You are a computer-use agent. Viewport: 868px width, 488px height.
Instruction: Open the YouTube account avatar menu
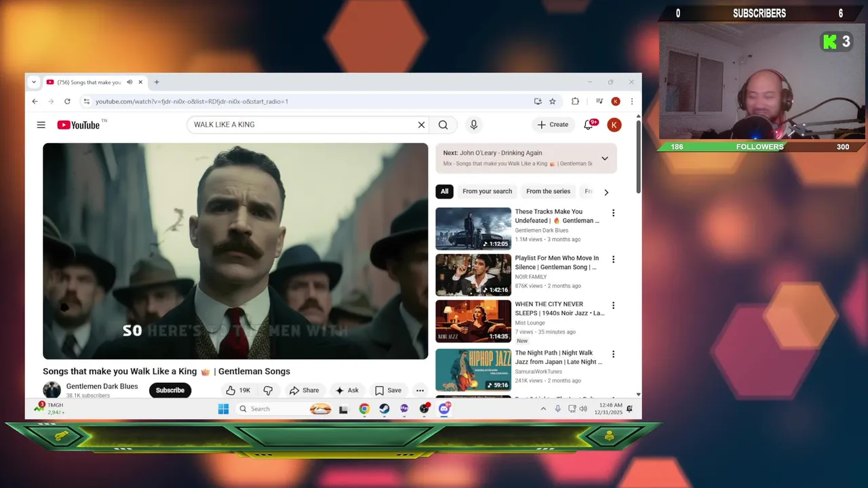pyautogui.click(x=614, y=125)
